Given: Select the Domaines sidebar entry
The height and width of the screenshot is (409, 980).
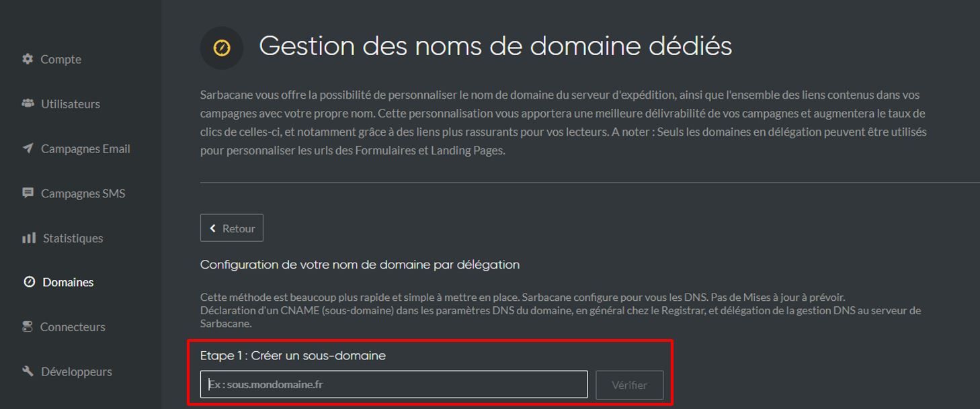Looking at the screenshot, I should click(68, 282).
